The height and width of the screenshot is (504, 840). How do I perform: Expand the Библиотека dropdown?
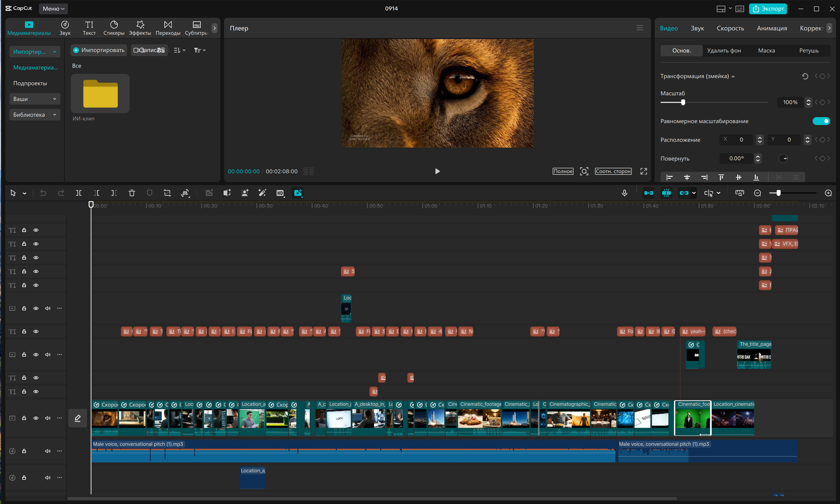(34, 114)
